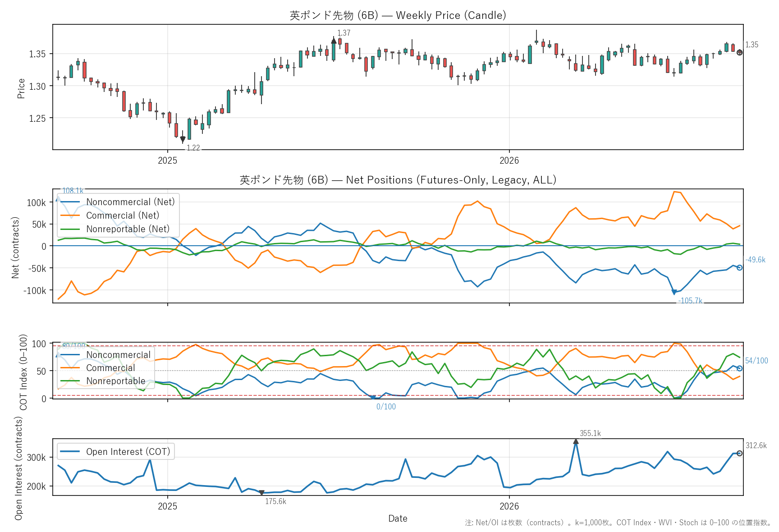
Task: Click the 108.1k noncommercial peak label
Action: pos(73,191)
